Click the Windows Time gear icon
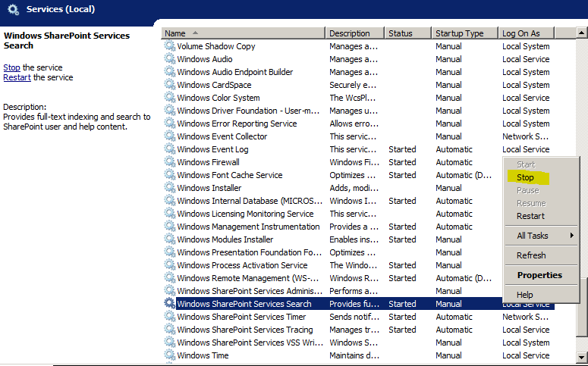 coord(169,355)
